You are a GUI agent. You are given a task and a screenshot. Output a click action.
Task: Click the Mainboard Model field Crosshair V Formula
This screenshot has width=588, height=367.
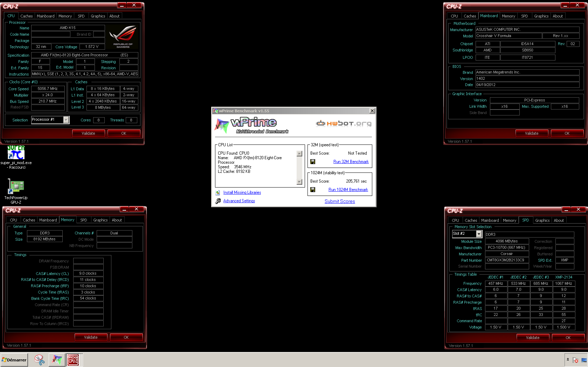click(509, 36)
